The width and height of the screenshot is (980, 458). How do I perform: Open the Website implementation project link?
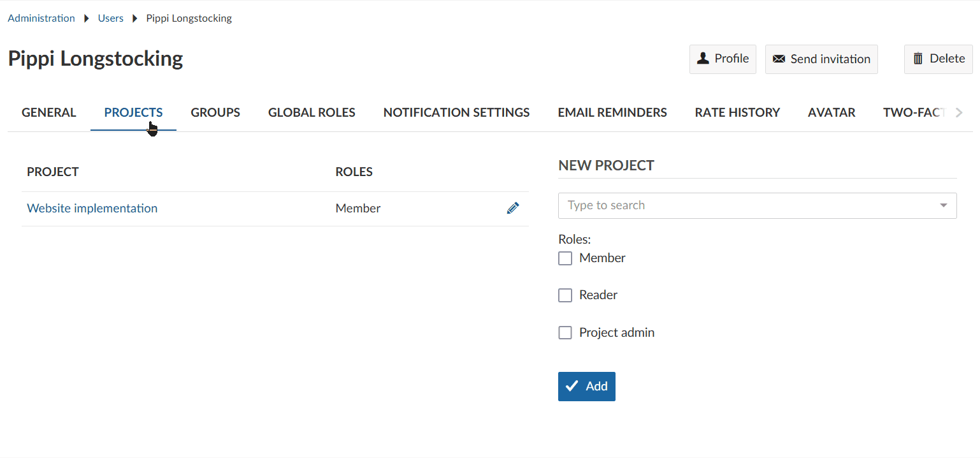(92, 207)
